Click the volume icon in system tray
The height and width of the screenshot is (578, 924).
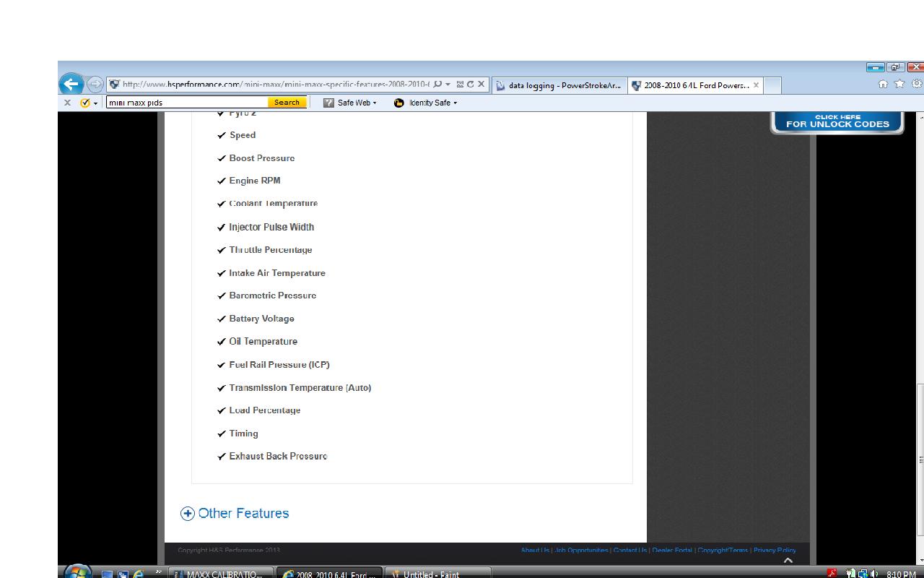click(874, 574)
